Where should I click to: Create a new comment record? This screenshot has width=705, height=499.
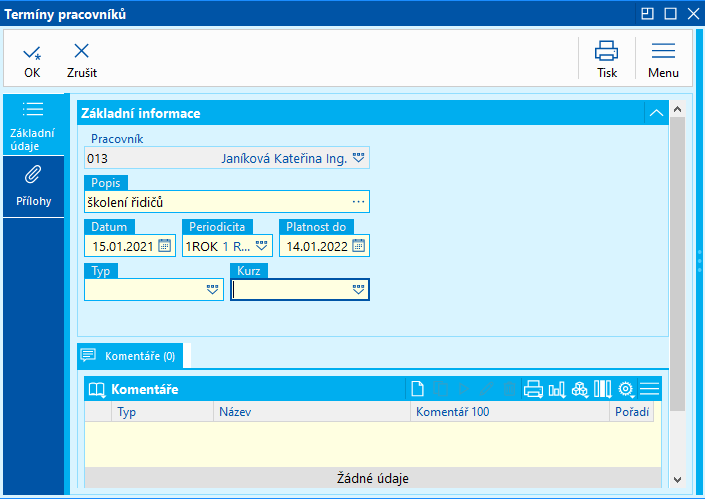pyautogui.click(x=418, y=389)
